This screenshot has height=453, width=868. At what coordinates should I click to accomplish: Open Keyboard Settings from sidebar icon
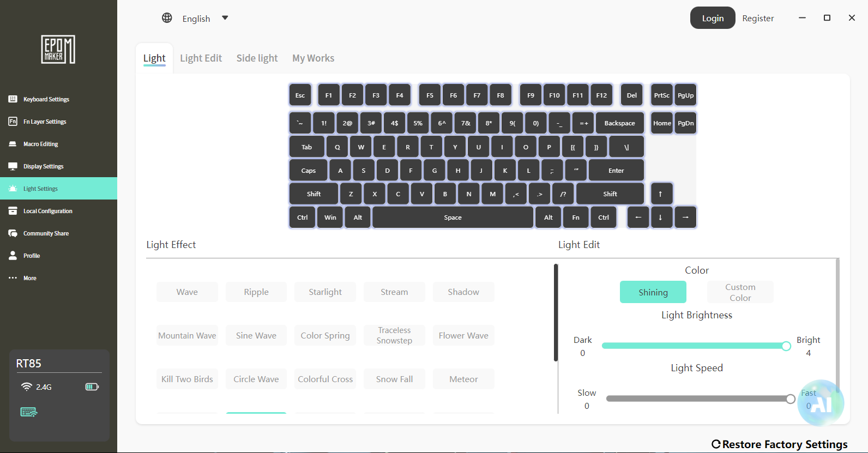click(x=13, y=99)
